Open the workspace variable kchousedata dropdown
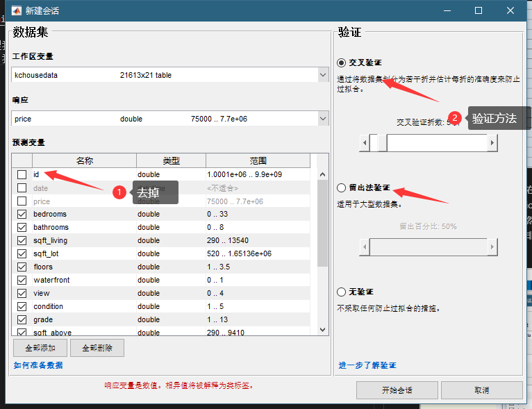The image size is (532, 409). [x=322, y=75]
